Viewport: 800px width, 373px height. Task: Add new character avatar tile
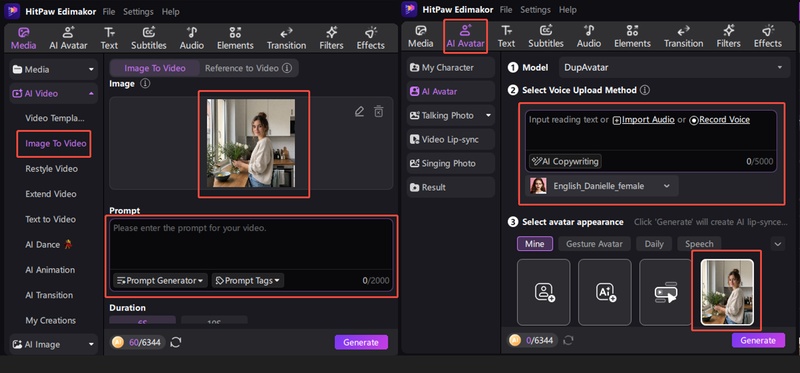[543, 292]
